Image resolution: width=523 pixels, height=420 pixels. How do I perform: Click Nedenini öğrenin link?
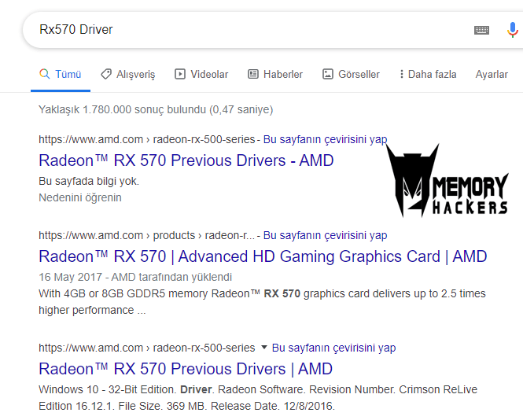pos(80,197)
